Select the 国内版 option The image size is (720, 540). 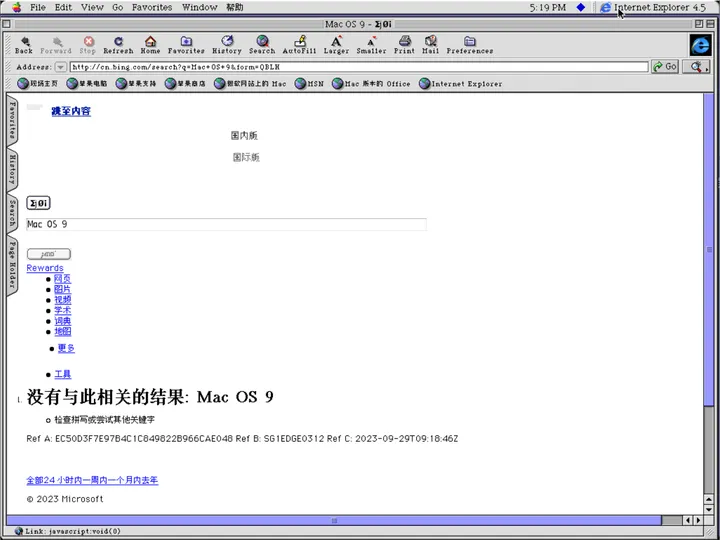244,135
